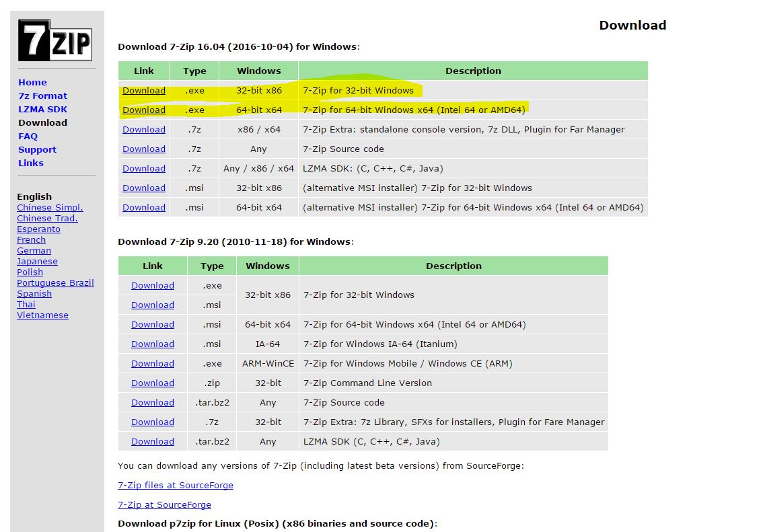Click the English language label

pos(34,196)
